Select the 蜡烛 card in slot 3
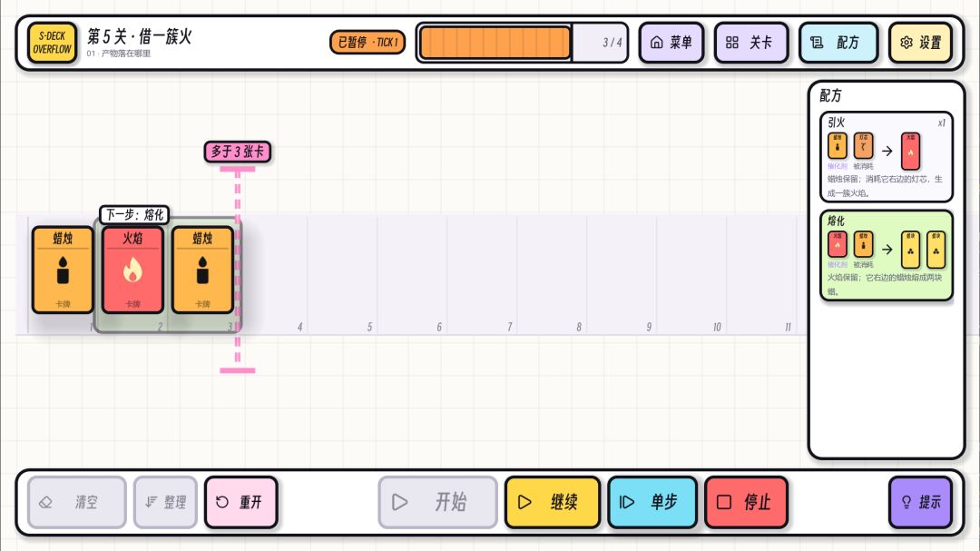The width and height of the screenshot is (980, 551). pyautogui.click(x=202, y=270)
